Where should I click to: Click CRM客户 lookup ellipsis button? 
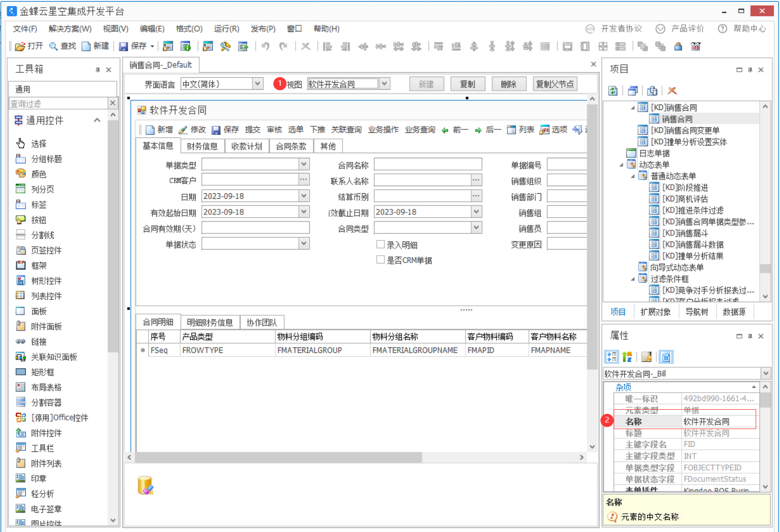pos(304,180)
